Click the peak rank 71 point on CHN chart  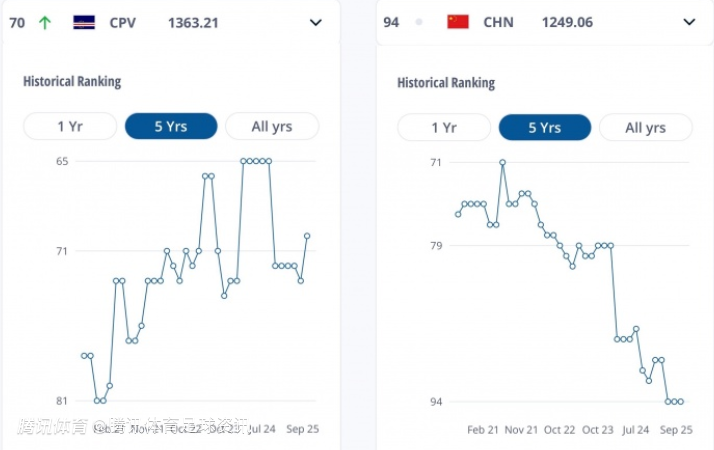(503, 162)
